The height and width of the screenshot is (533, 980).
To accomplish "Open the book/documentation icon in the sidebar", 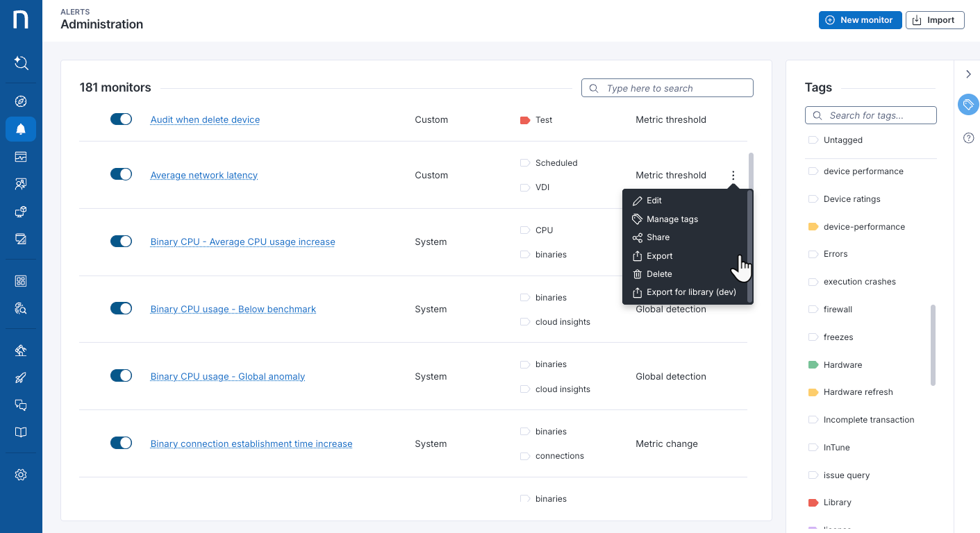I will coord(20,432).
